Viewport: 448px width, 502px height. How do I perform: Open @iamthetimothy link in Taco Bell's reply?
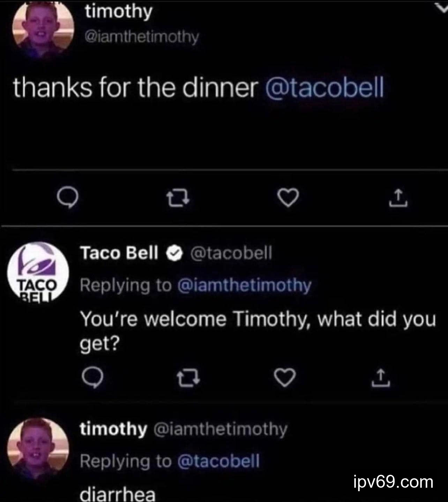point(244,286)
